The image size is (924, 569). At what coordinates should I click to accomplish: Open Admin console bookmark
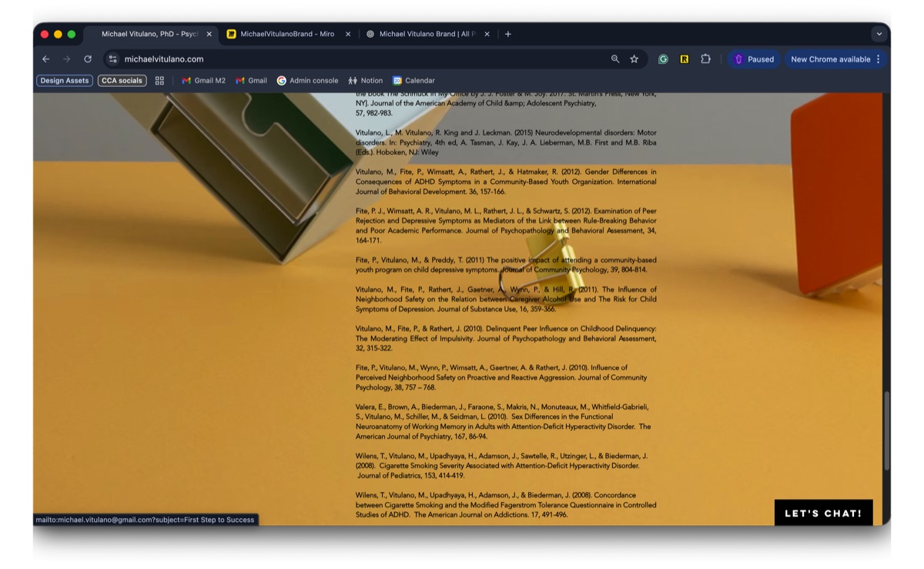[x=308, y=80]
